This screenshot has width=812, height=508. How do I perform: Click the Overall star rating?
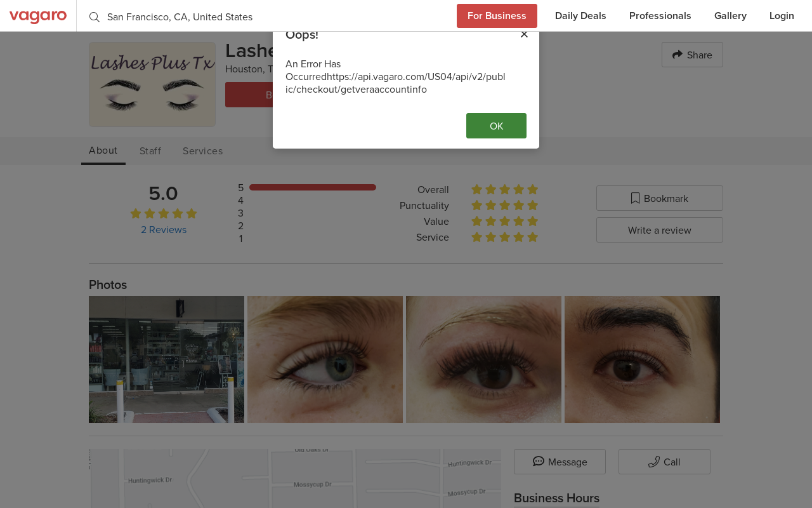point(504,189)
